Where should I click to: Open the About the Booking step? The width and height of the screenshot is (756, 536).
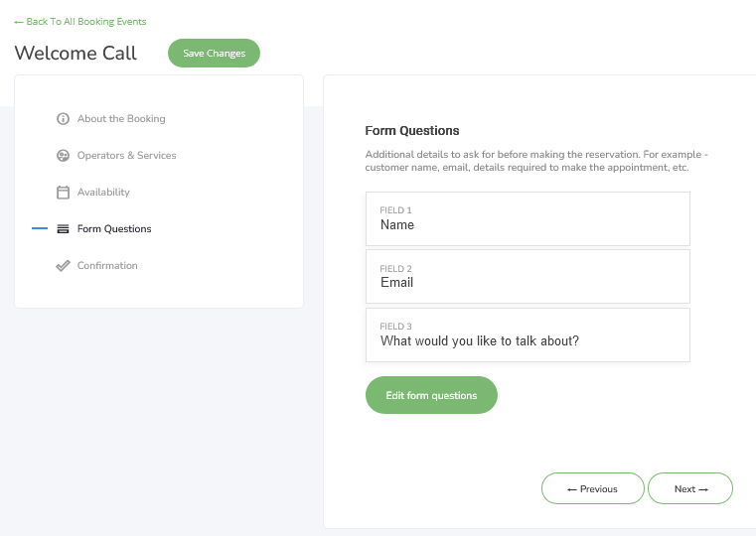(x=121, y=118)
